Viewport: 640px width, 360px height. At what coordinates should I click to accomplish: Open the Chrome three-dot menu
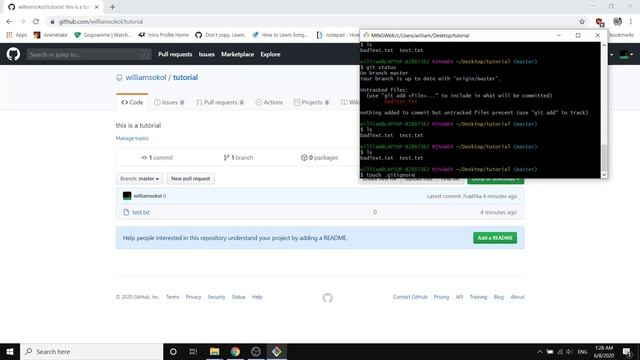click(631, 22)
